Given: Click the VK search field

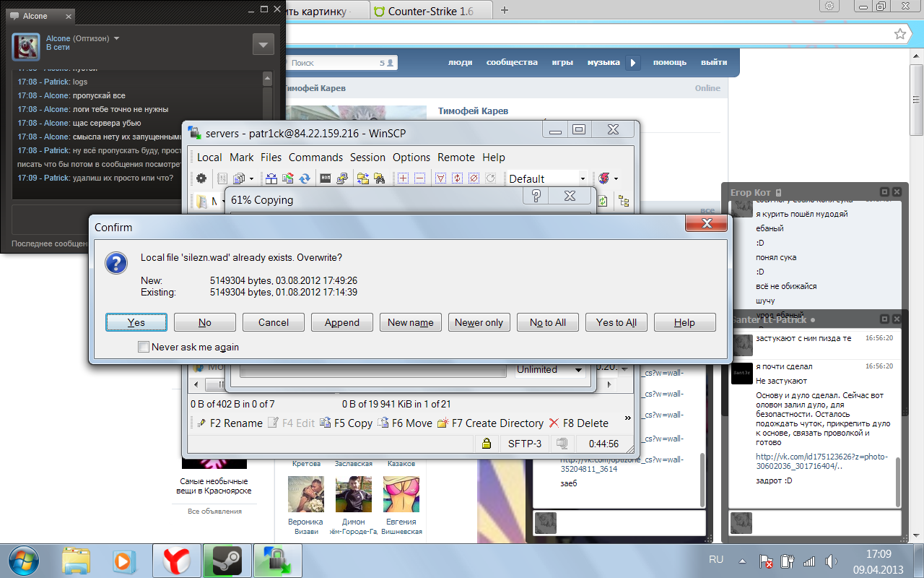Looking at the screenshot, I should tap(342, 63).
